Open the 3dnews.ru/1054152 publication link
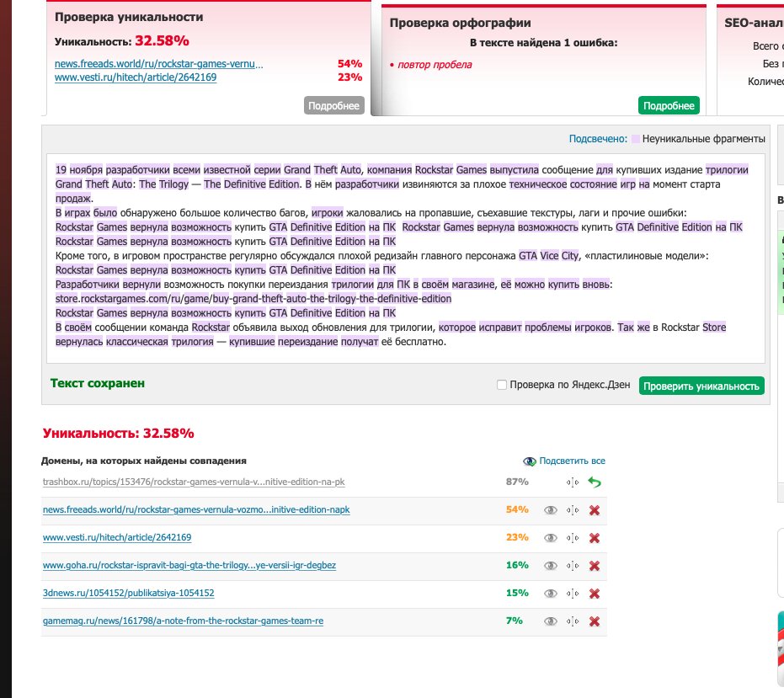The width and height of the screenshot is (784, 698). pos(129,593)
